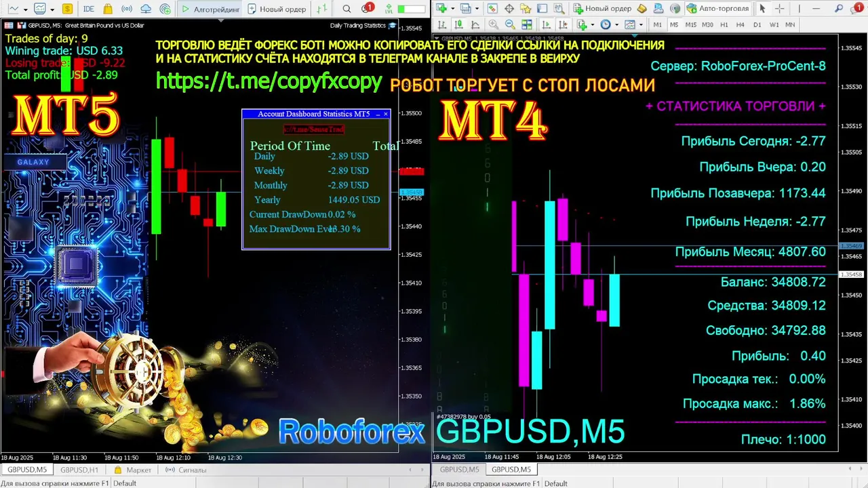The width and height of the screenshot is (868, 488).
Task: Zoom in the MT4 chart
Action: pos(493,24)
